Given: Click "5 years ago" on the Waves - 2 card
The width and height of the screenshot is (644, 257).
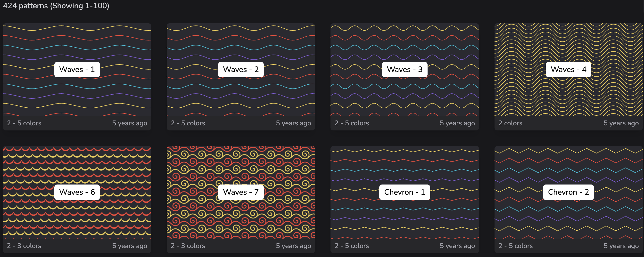Looking at the screenshot, I should (x=293, y=123).
